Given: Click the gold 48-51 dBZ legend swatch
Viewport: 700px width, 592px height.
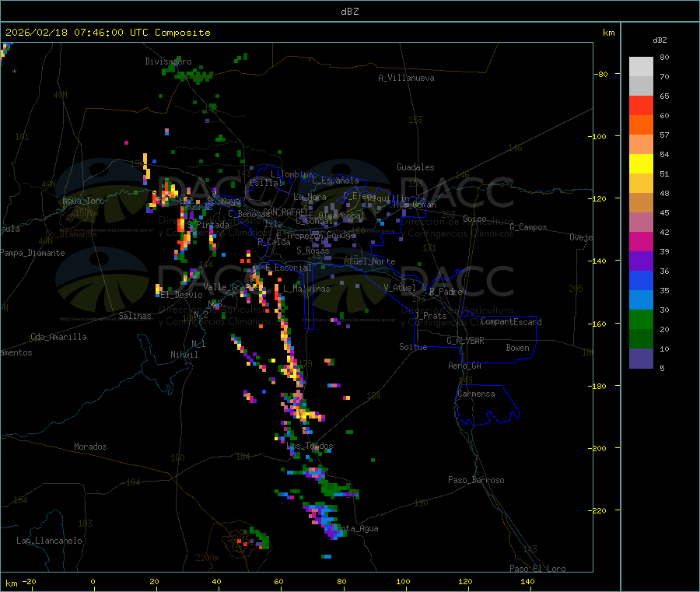Looking at the screenshot, I should pyautogui.click(x=641, y=183).
